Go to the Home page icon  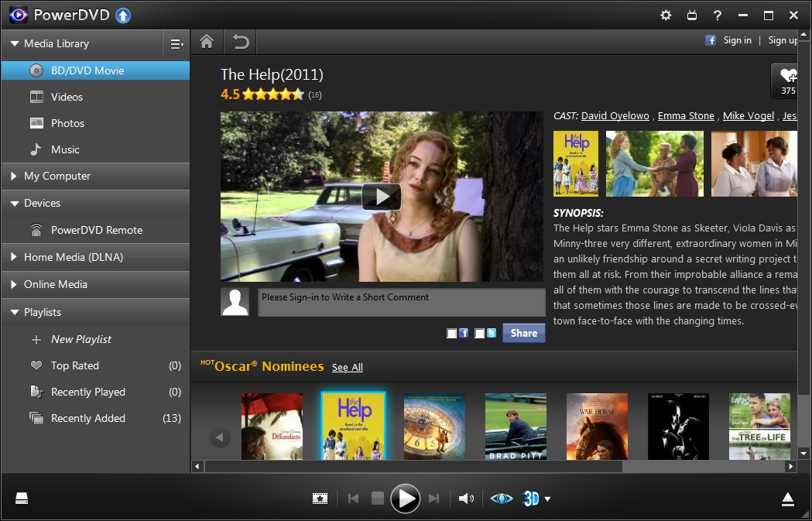(x=207, y=42)
